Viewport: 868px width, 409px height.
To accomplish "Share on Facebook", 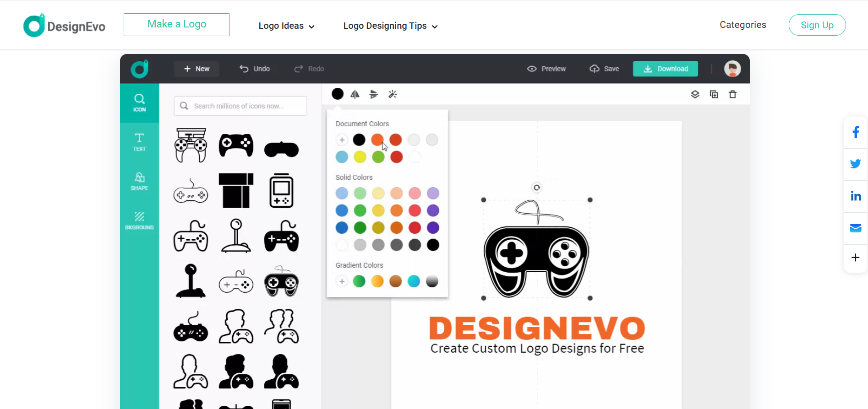I will [856, 132].
